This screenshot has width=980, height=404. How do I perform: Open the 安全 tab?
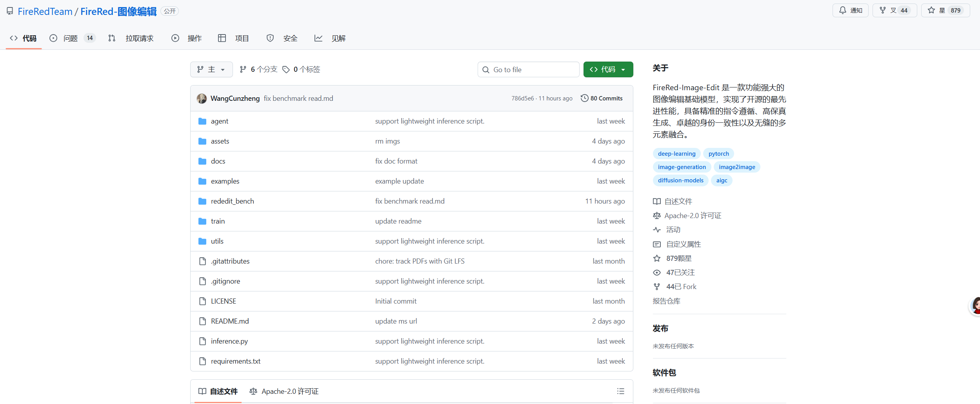282,38
